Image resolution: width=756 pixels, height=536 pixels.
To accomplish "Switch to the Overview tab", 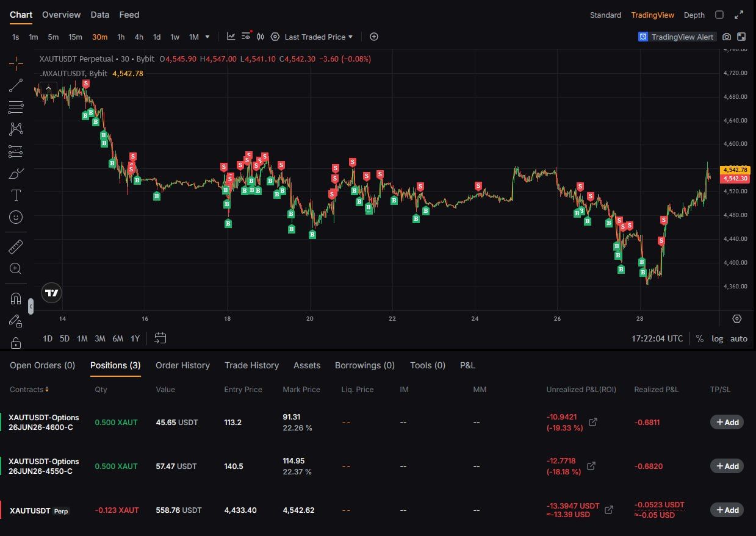I will click(x=62, y=15).
